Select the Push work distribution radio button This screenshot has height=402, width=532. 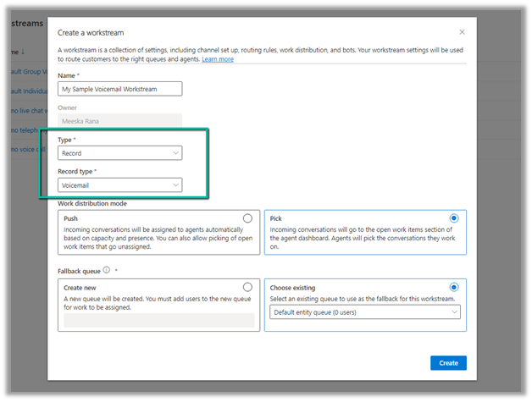[x=247, y=218]
